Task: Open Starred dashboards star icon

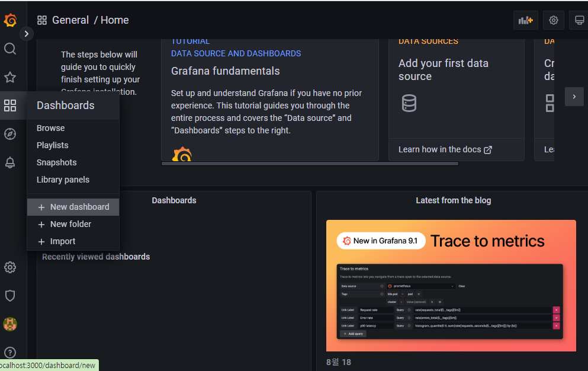Action: [x=10, y=77]
